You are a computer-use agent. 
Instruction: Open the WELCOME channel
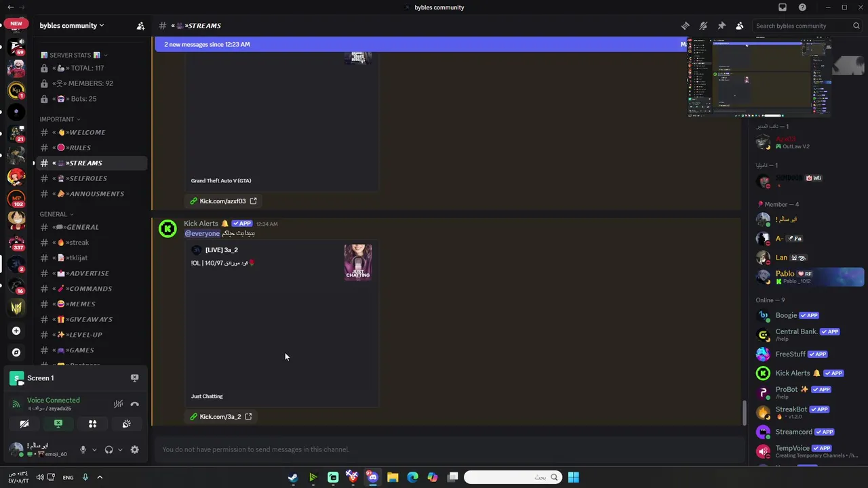coord(90,132)
